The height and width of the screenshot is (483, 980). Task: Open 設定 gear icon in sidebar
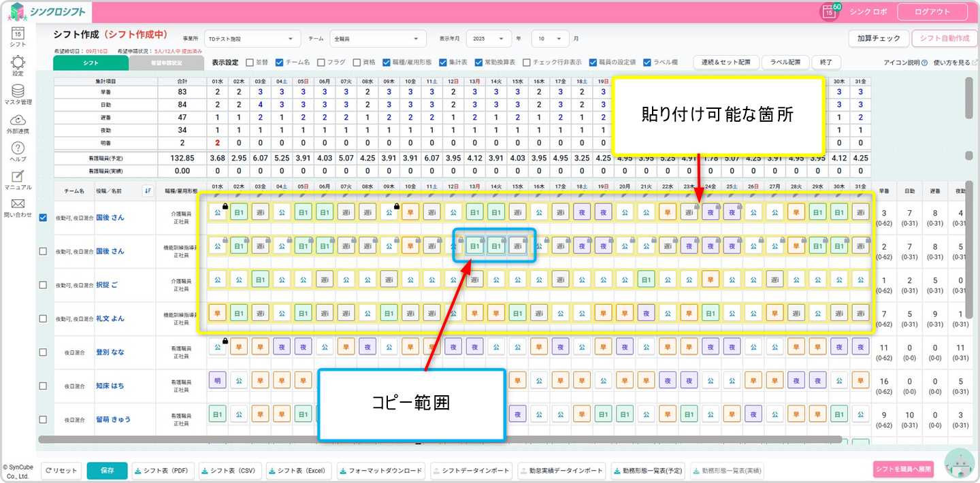point(18,62)
